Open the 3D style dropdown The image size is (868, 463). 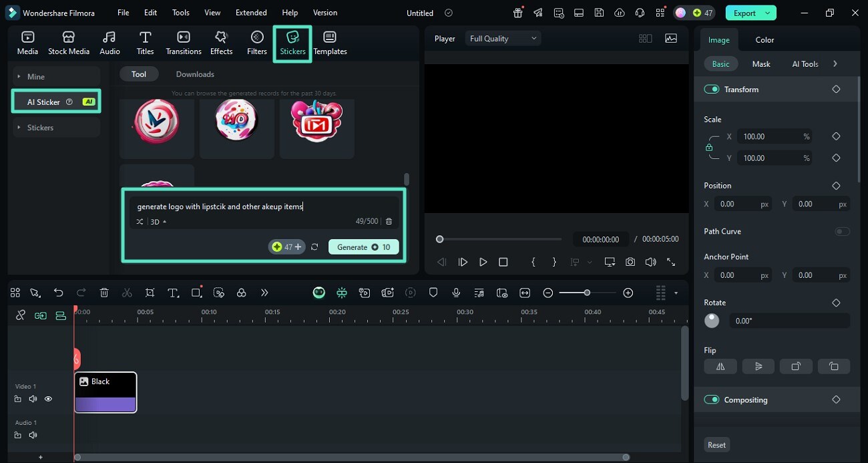(x=158, y=222)
